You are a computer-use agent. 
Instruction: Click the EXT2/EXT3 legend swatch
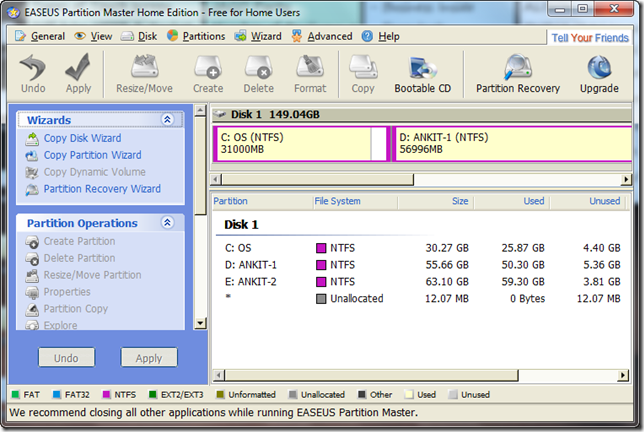click(153, 395)
